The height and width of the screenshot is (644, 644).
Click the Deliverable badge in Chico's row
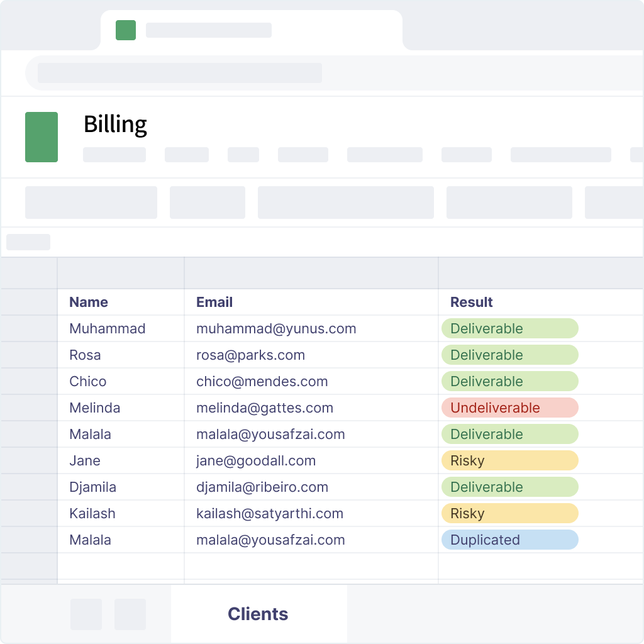[x=509, y=381]
